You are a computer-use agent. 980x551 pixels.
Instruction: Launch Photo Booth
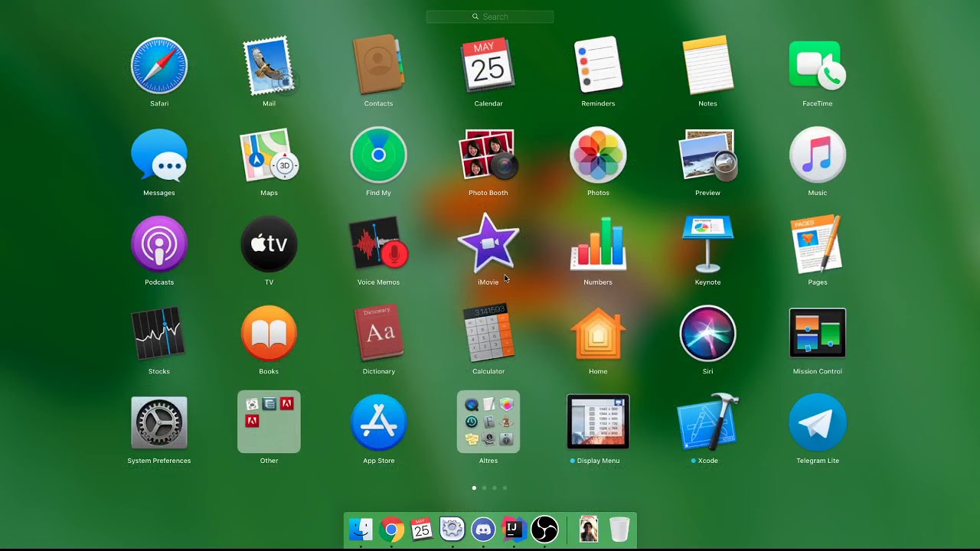coord(488,155)
